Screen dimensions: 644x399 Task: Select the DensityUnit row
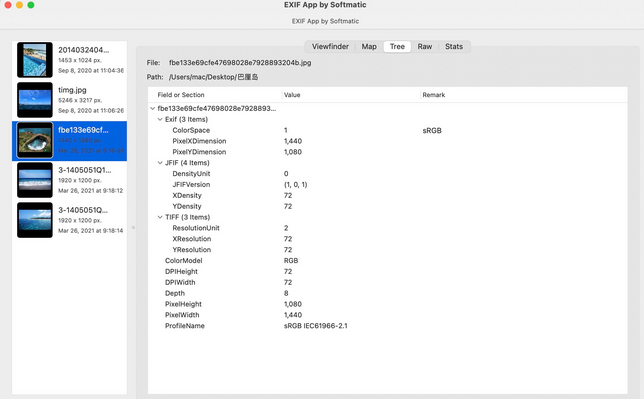[x=388, y=173]
